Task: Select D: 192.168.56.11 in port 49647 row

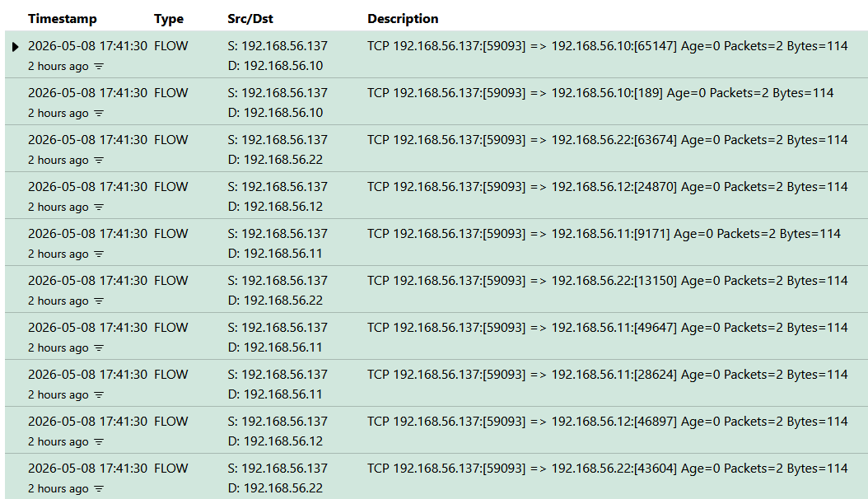Action: click(x=275, y=348)
